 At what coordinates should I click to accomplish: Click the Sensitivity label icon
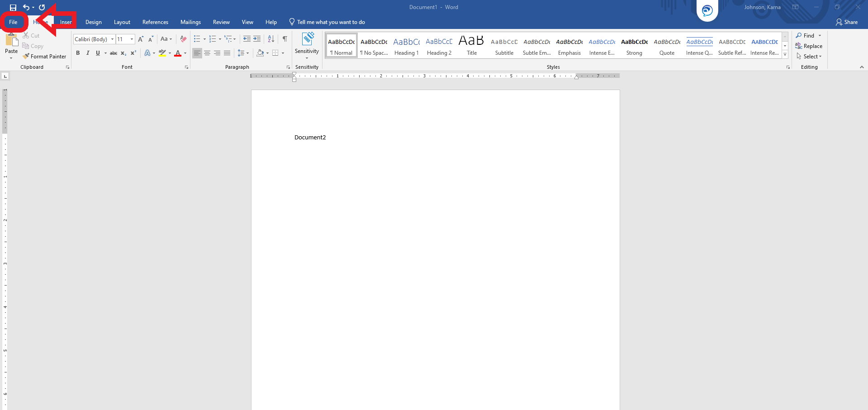(308, 39)
